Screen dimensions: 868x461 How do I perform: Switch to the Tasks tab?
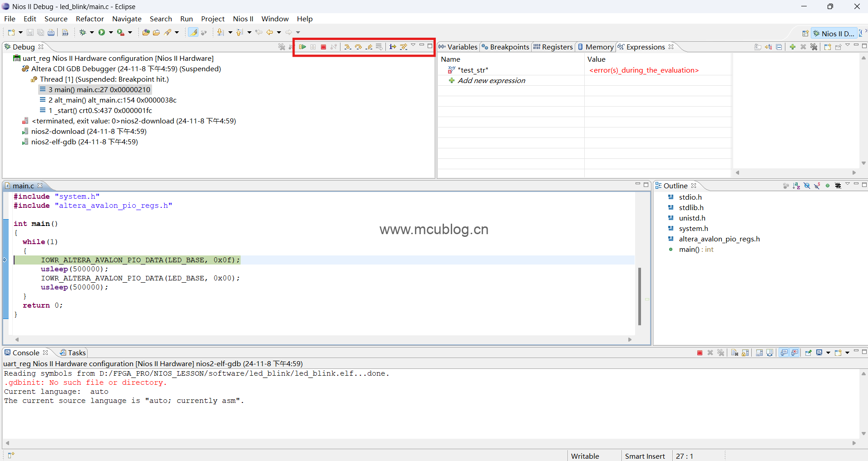[73, 353]
